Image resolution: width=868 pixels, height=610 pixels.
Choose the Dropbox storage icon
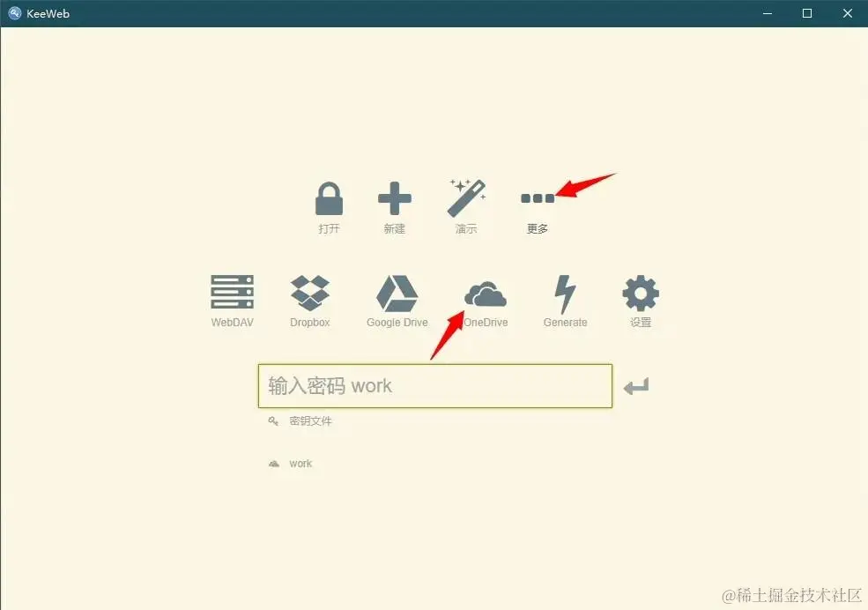tap(310, 293)
